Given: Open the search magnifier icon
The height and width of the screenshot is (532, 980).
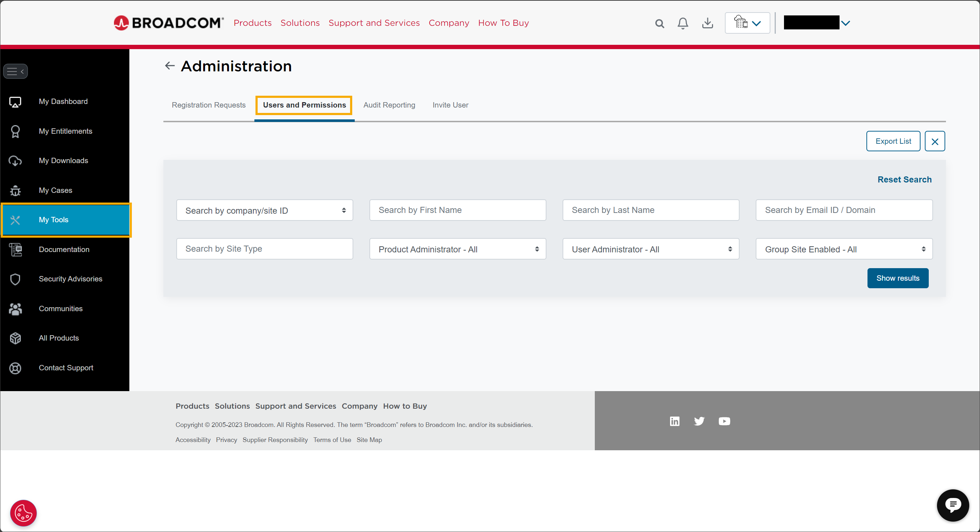Looking at the screenshot, I should 659,24.
